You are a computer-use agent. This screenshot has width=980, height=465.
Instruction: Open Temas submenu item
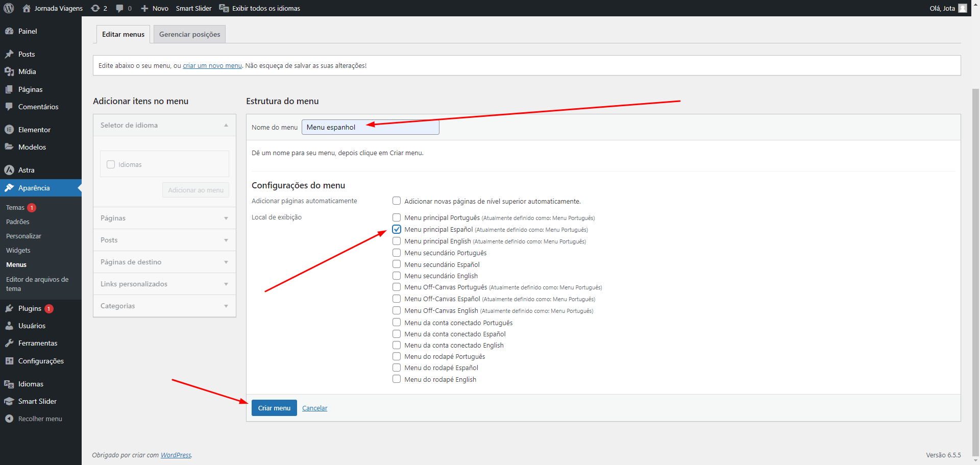(15, 208)
